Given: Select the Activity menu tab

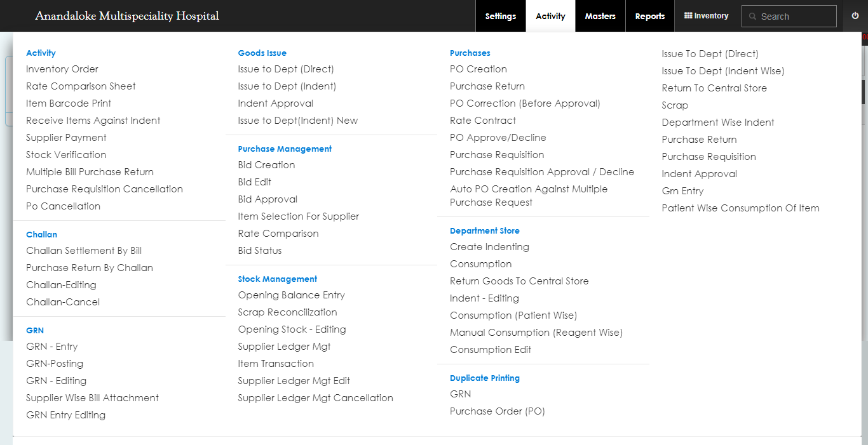Looking at the screenshot, I should pos(550,16).
